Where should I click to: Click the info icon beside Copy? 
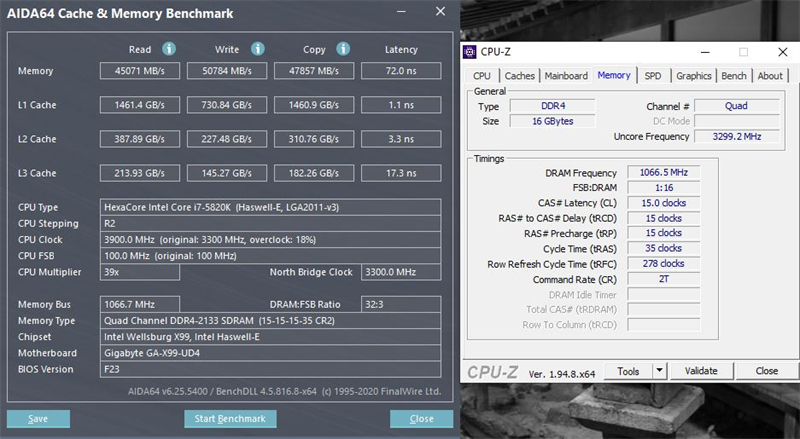[x=342, y=49]
